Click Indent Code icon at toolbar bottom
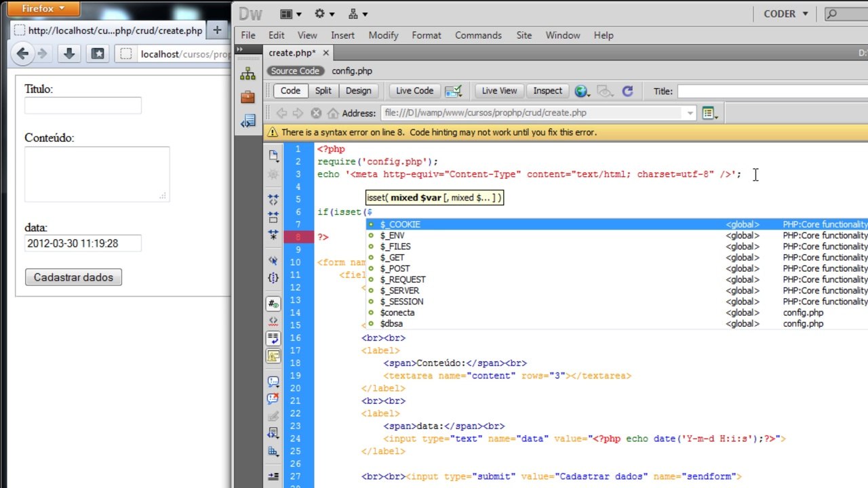Image resolution: width=868 pixels, height=488 pixels. [x=273, y=476]
